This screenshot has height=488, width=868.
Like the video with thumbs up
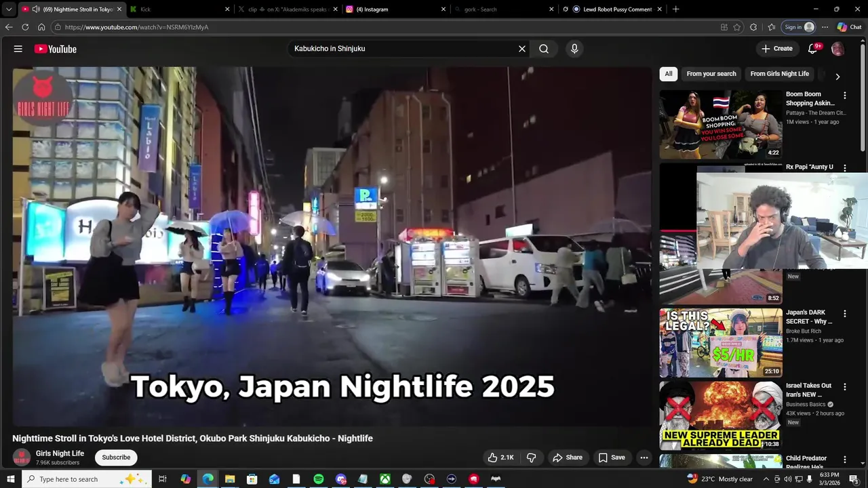tap(501, 457)
